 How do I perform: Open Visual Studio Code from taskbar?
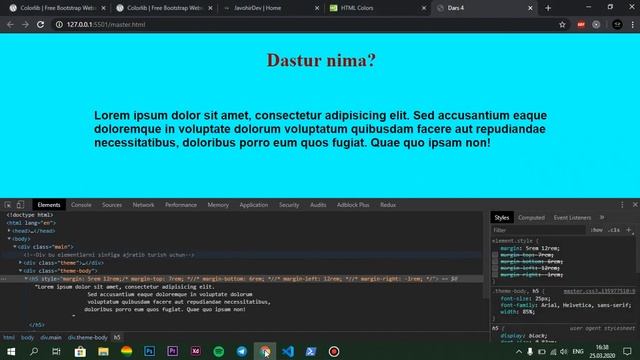tap(288, 351)
